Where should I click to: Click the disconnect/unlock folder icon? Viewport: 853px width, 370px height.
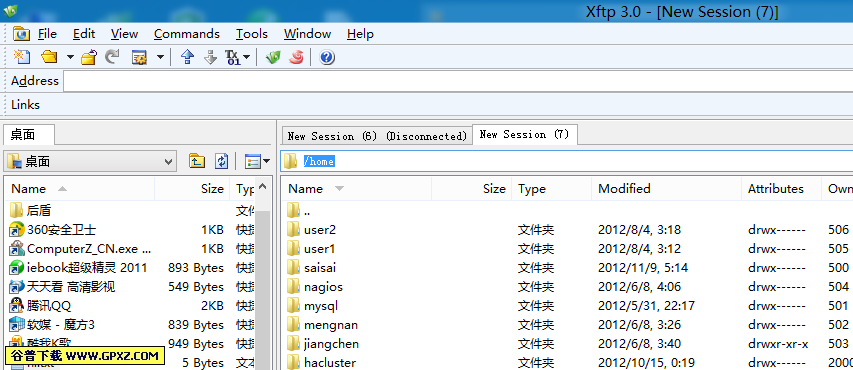(x=89, y=57)
